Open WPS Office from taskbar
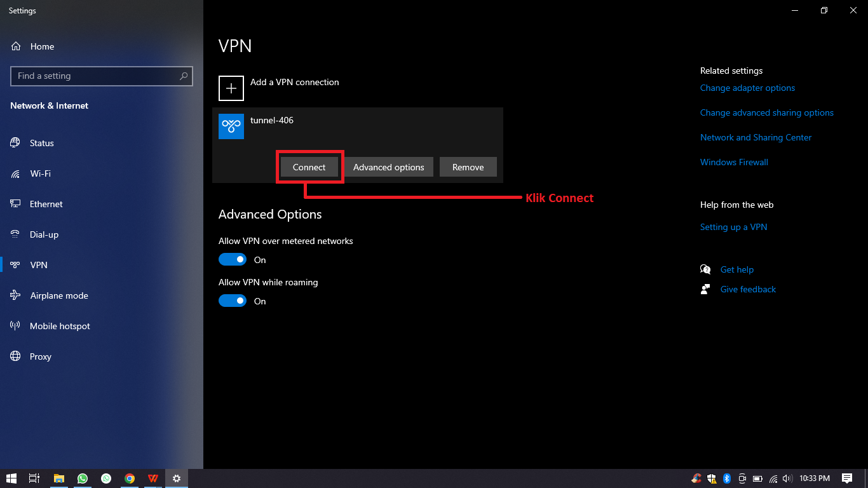 [x=153, y=478]
